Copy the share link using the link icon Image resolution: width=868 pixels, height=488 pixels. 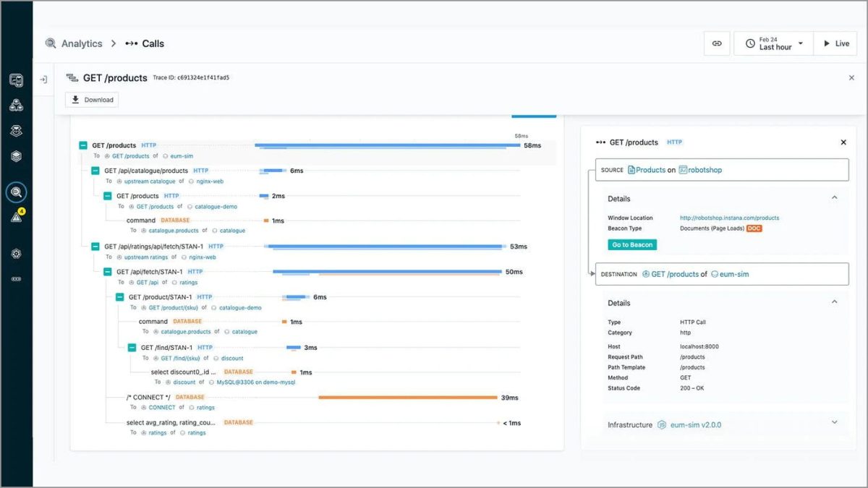[x=716, y=43]
